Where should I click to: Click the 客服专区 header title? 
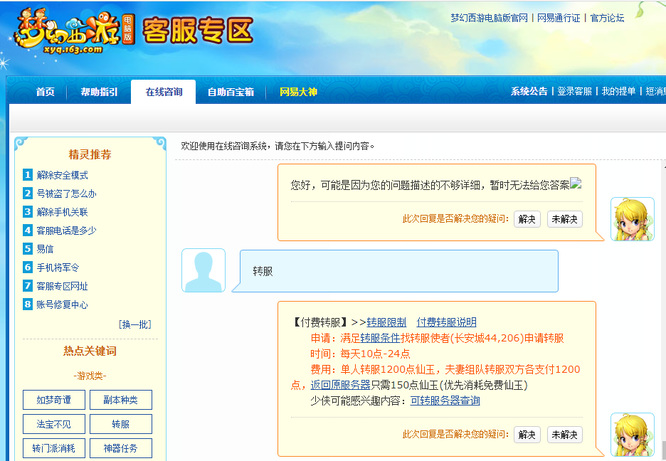[x=198, y=30]
